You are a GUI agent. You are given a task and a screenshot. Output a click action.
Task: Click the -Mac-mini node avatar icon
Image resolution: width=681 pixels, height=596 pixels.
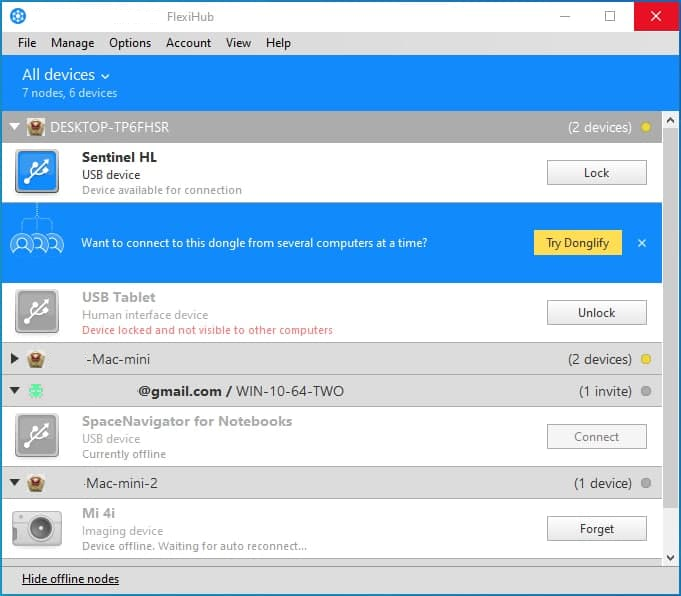pyautogui.click(x=36, y=359)
